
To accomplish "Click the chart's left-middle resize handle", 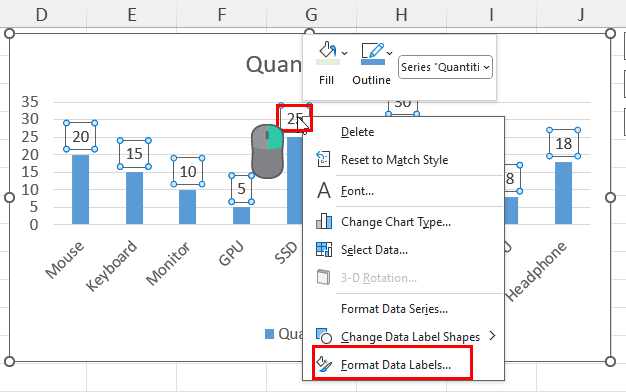I will click(x=9, y=197).
